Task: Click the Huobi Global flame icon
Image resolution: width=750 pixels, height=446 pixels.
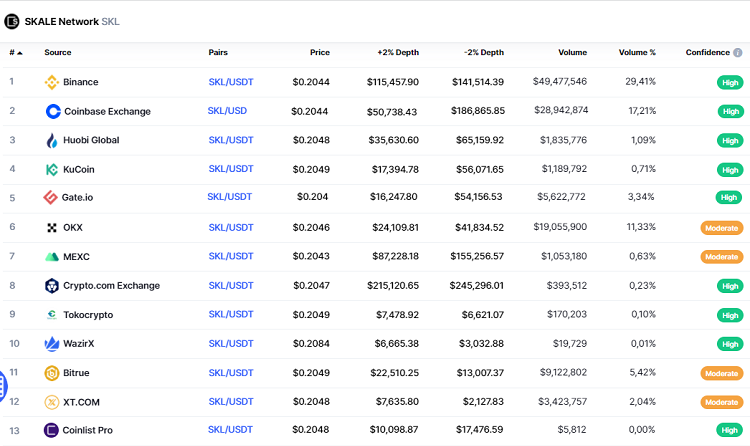Action: (52, 140)
